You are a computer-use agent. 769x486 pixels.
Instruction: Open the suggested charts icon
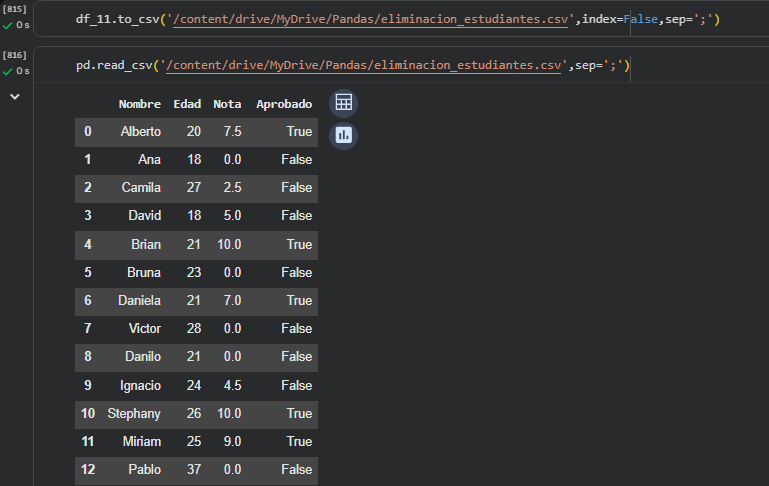pos(343,135)
